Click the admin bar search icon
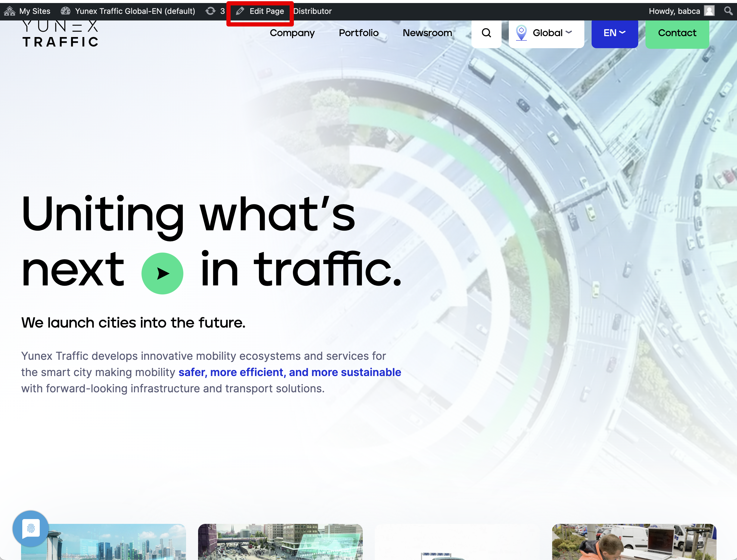The image size is (737, 560). pyautogui.click(x=728, y=11)
